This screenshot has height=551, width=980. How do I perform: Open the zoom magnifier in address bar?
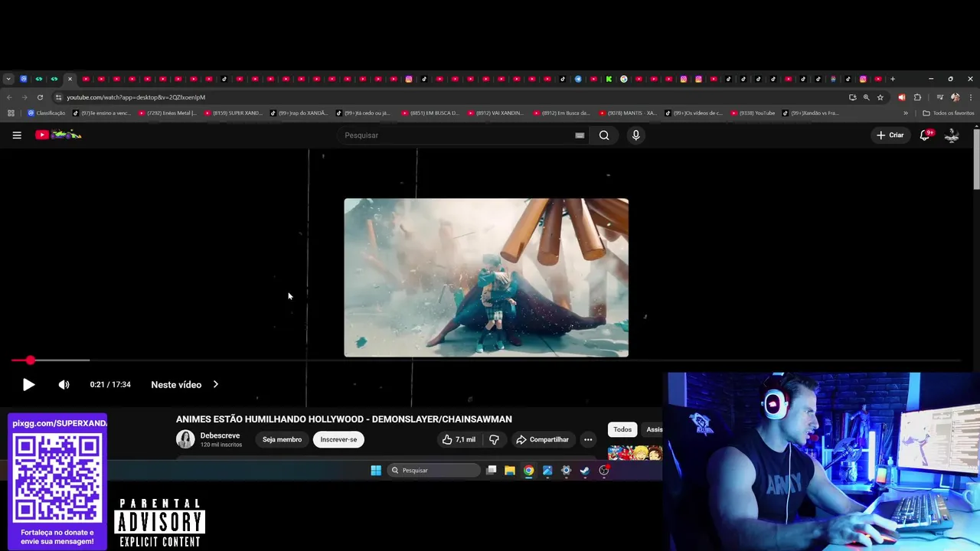click(x=866, y=97)
